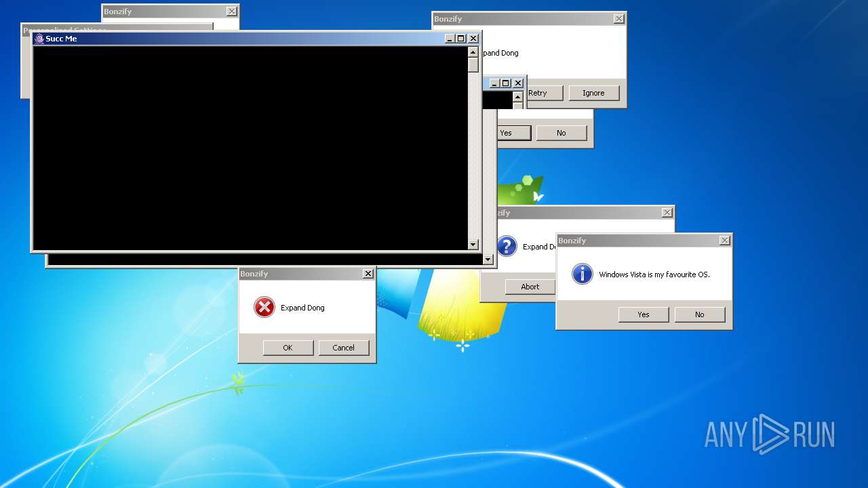
Task: Close the small black window behind Succ Me
Action: 518,83
